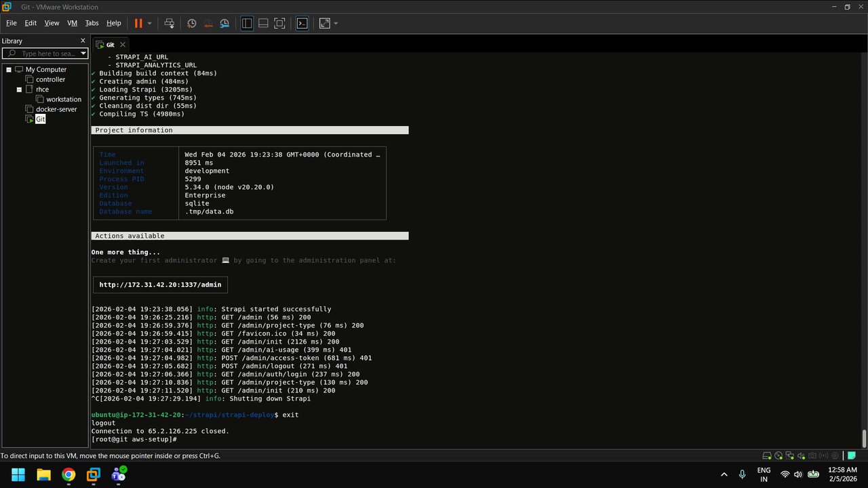Open the snapshot manager wrench-clock icon

(224, 23)
